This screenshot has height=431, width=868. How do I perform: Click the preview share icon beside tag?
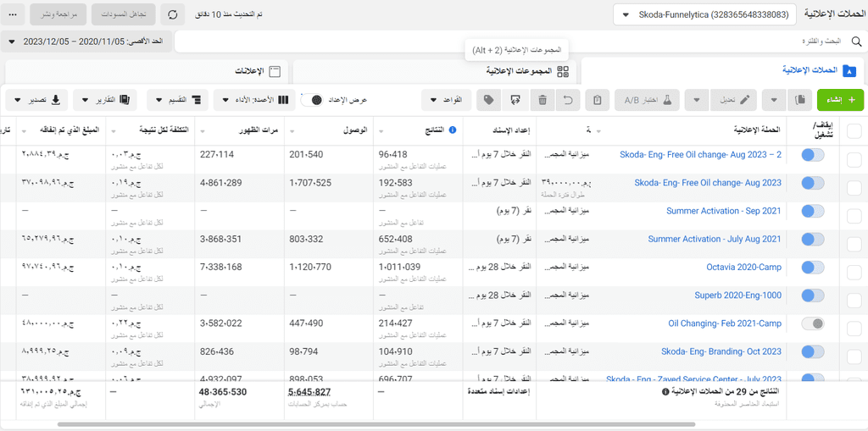[515, 100]
